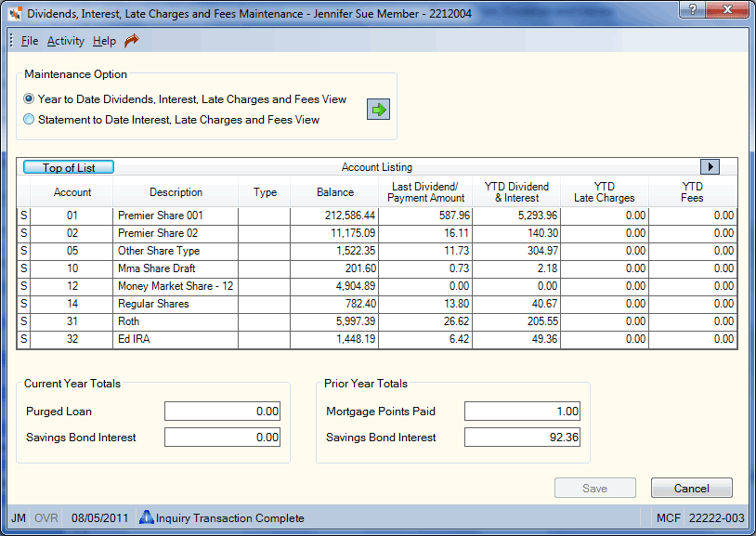Select the Premier Share 02 description cell
Image resolution: width=756 pixels, height=536 pixels.
176,233
